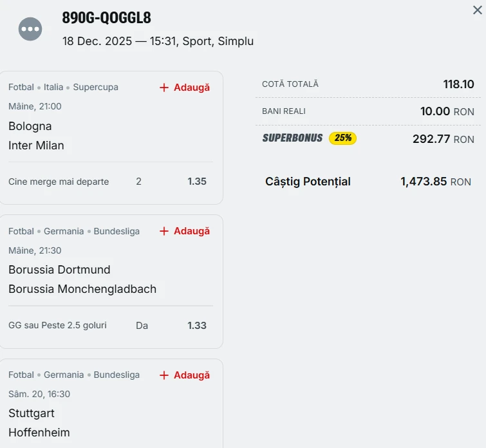Open the Hoffenheim team name
Screen dimensions: 486x448
click(x=39, y=433)
